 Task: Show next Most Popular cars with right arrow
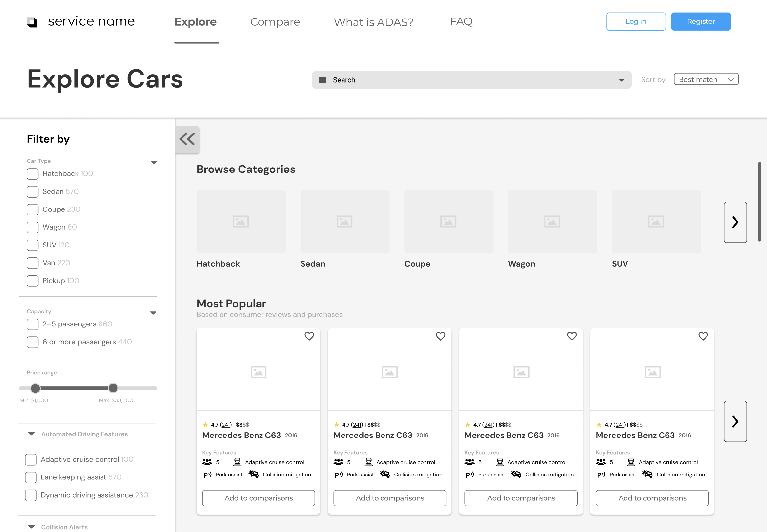[735, 421]
